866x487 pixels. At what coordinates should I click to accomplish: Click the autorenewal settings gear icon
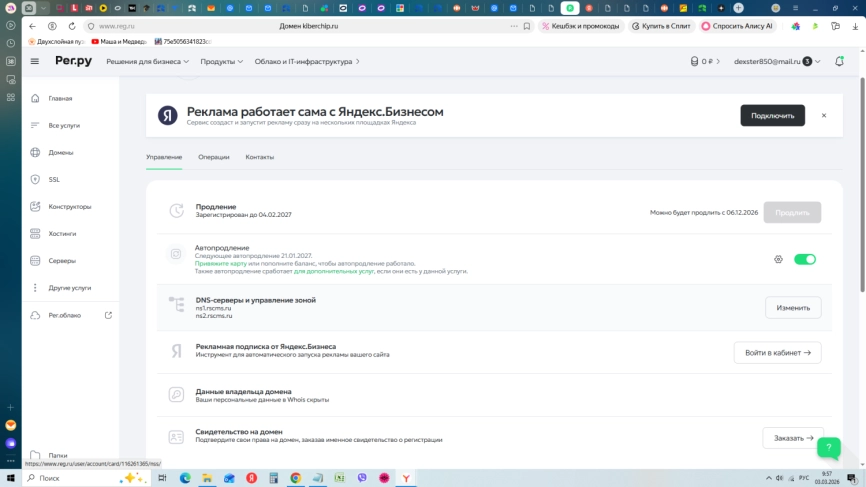coord(778,259)
